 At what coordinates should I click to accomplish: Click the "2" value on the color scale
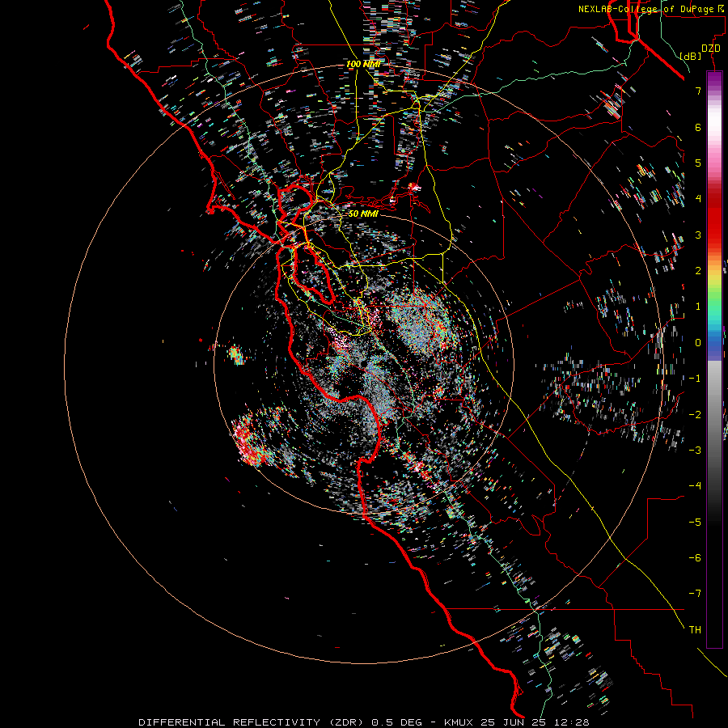(698, 271)
